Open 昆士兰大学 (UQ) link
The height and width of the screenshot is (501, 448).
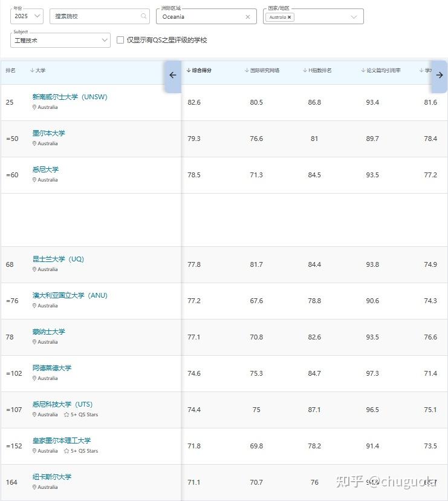pyautogui.click(x=58, y=259)
